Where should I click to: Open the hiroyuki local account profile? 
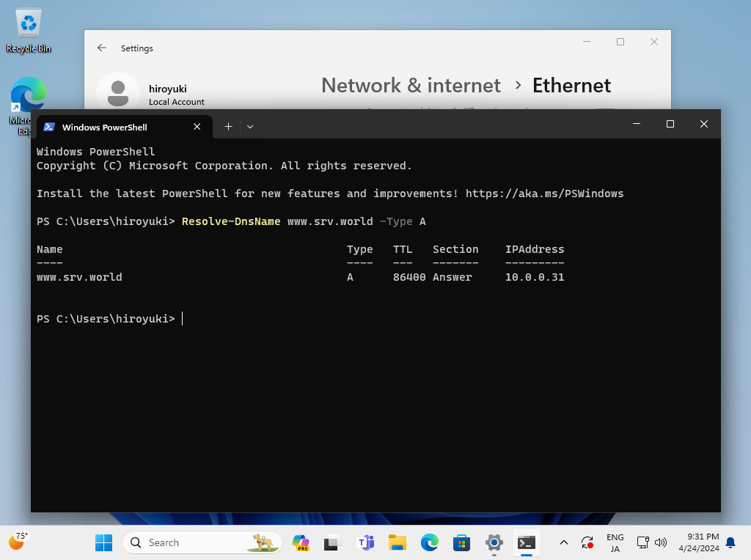point(150,93)
